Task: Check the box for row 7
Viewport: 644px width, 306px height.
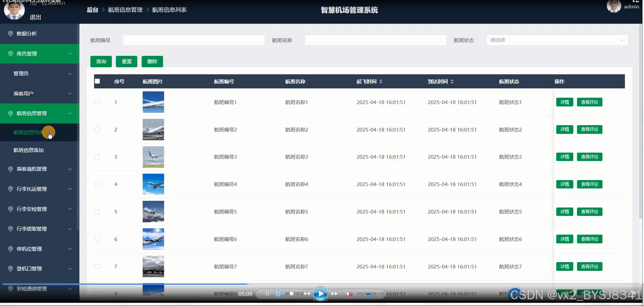Action: click(97, 266)
